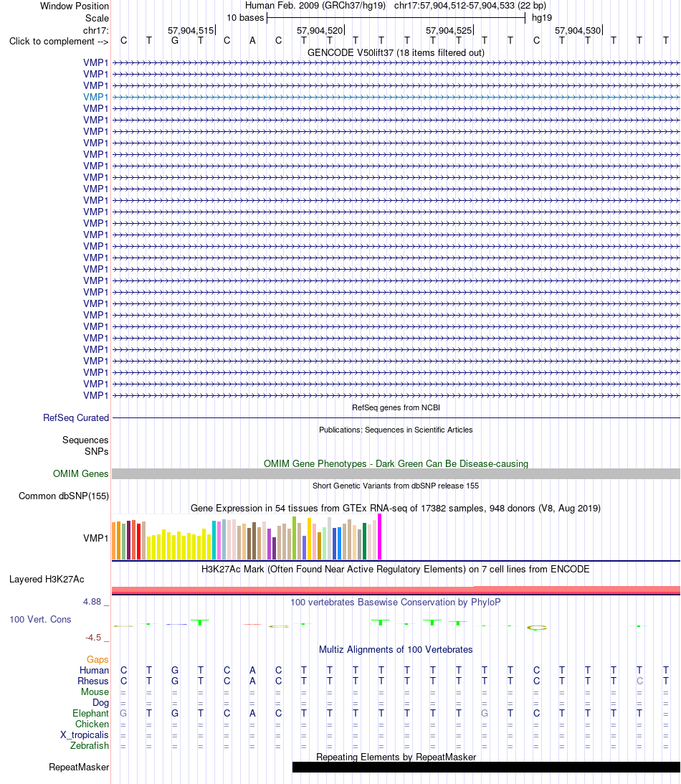Click the orange Gaps label

tap(97, 659)
